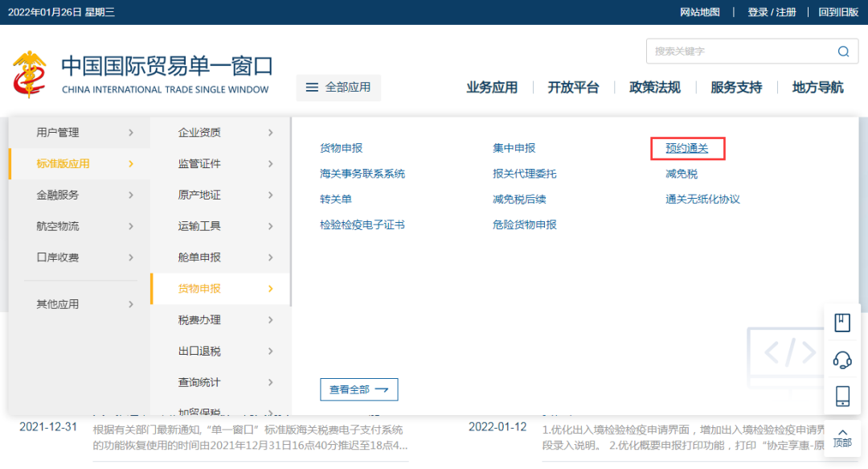This screenshot has width=868, height=469.
Task: Click the 登录 / 注册 link
Action: click(772, 12)
